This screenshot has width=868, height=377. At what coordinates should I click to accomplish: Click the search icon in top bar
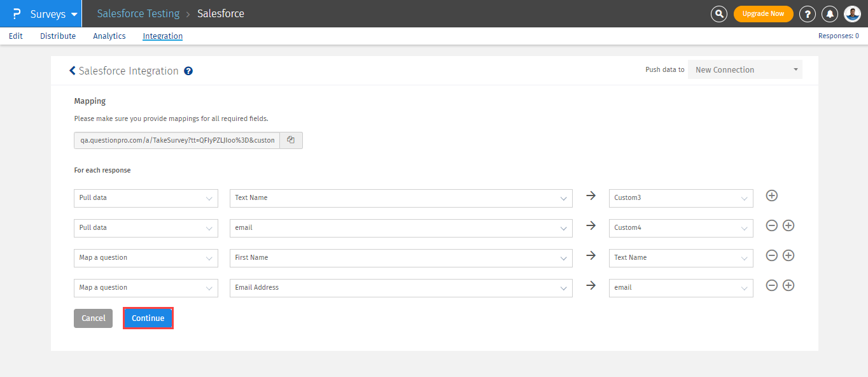(x=719, y=13)
